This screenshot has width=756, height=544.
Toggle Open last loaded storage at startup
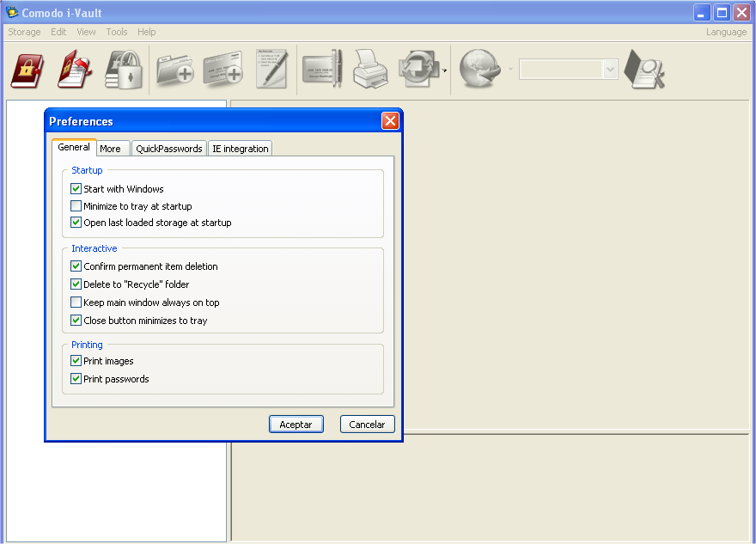[76, 223]
